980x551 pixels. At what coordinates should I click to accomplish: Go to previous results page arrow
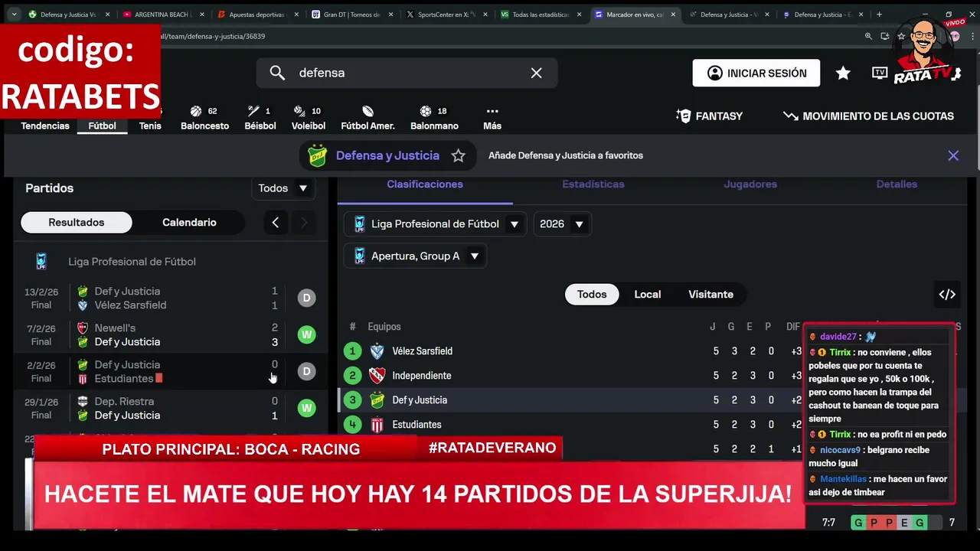point(276,223)
